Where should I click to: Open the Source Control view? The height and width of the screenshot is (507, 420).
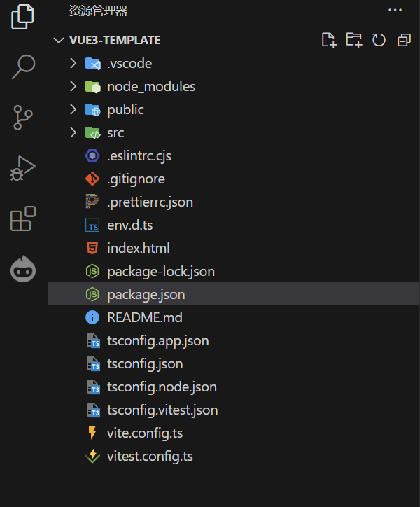pyautogui.click(x=23, y=118)
